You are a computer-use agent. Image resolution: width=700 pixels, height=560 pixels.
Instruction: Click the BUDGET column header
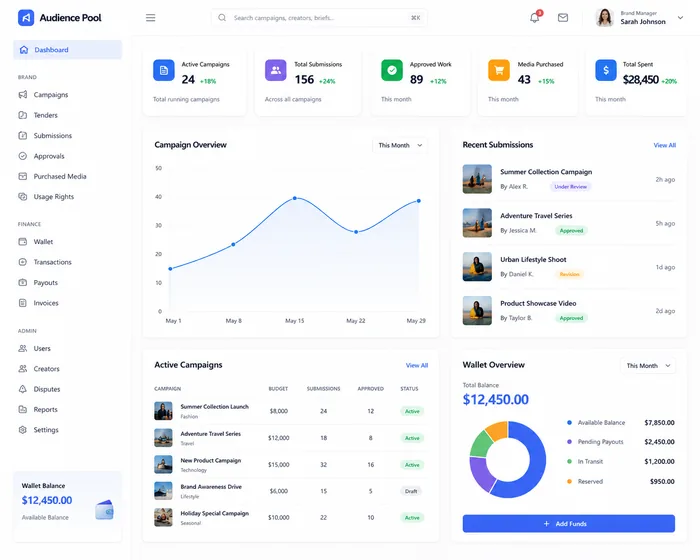click(278, 389)
